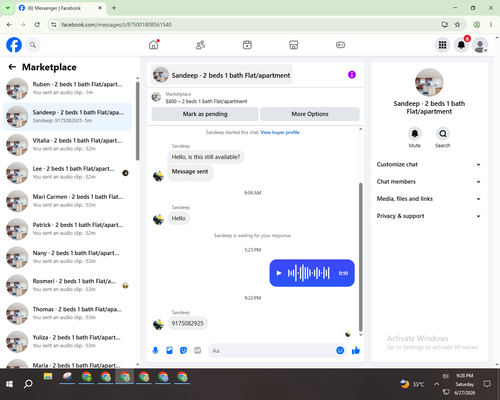Open the Friends icon in the top navigation
500x400 pixels.
tap(200, 45)
